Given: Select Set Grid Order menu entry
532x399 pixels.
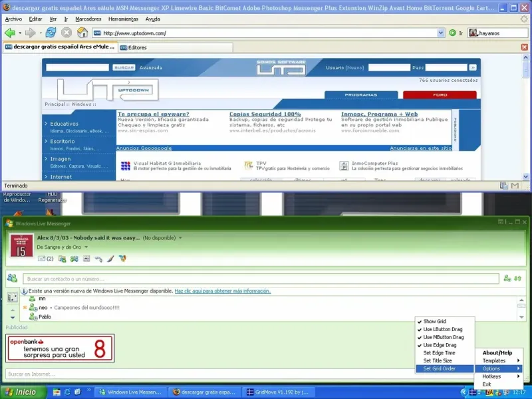Looking at the screenshot, I should pyautogui.click(x=444, y=368).
